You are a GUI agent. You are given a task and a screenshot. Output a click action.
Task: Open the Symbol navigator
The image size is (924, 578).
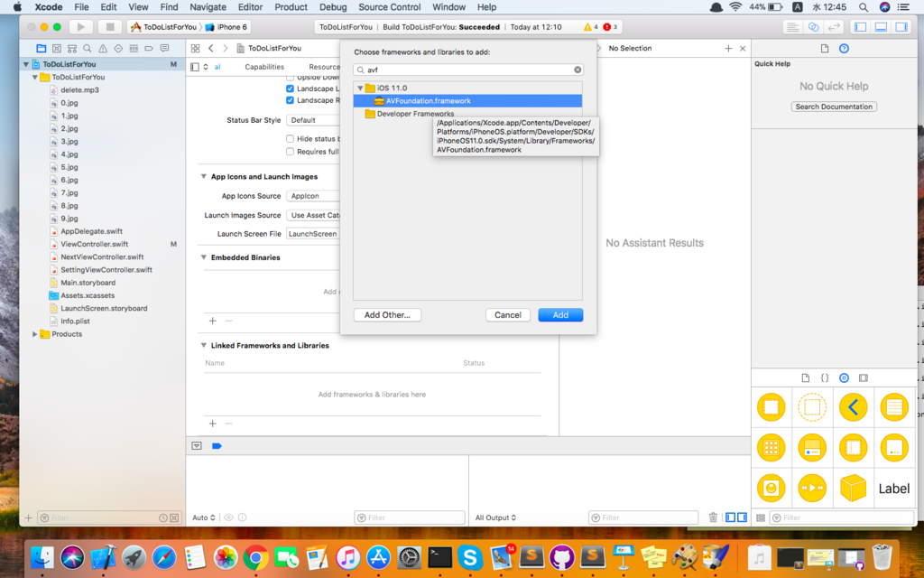57,49
